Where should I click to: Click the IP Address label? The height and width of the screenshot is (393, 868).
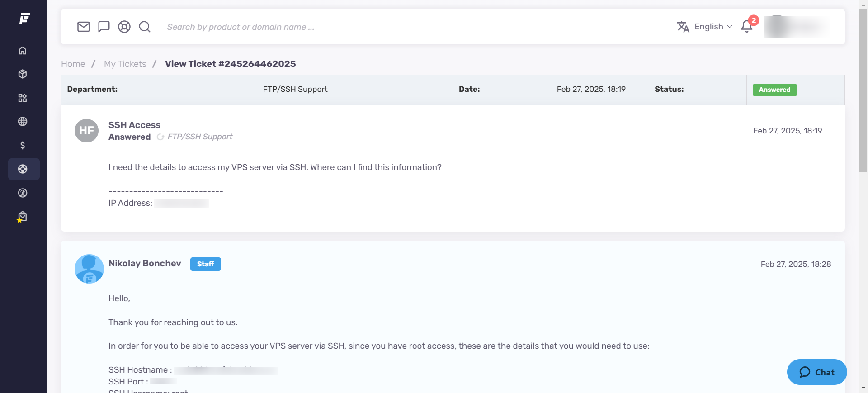pyautogui.click(x=130, y=203)
